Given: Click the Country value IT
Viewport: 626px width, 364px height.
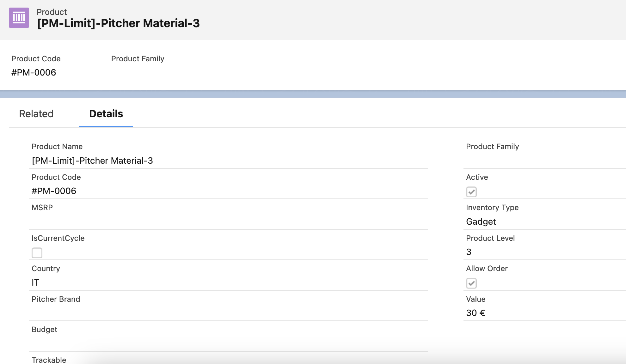Looking at the screenshot, I should point(35,282).
